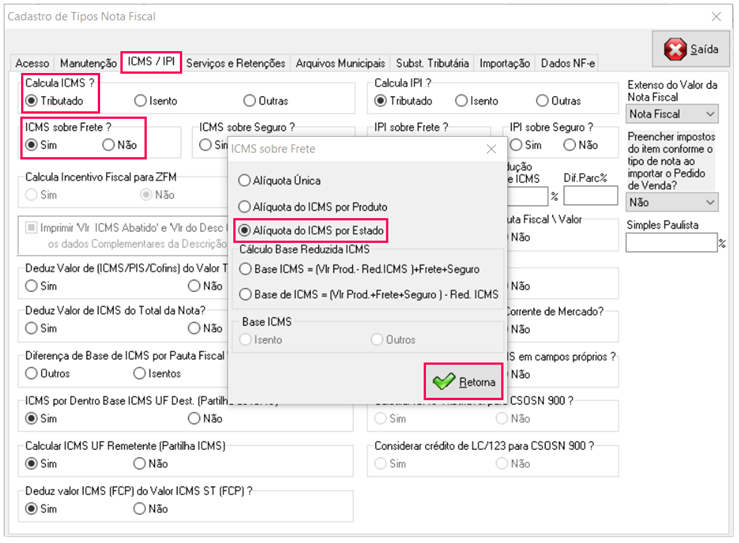
Task: Set Calcula IPI to Outras
Action: [x=543, y=101]
